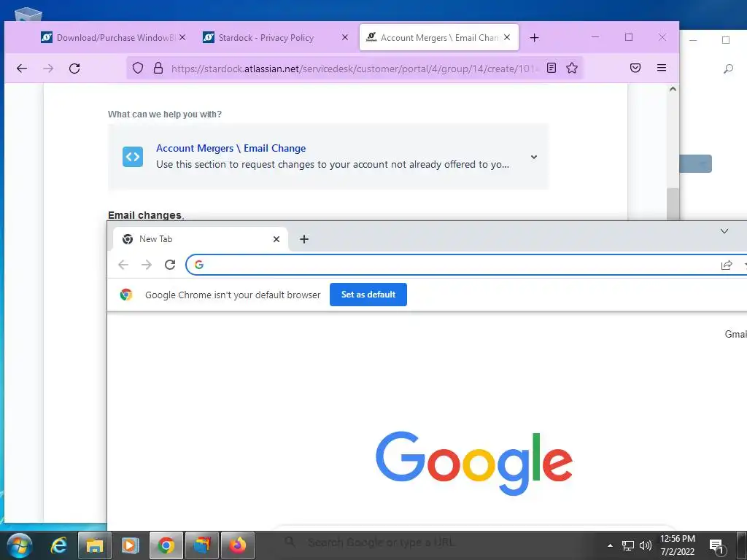
Task: Close the Download/Purchase WindowBlinds tab
Action: point(182,37)
